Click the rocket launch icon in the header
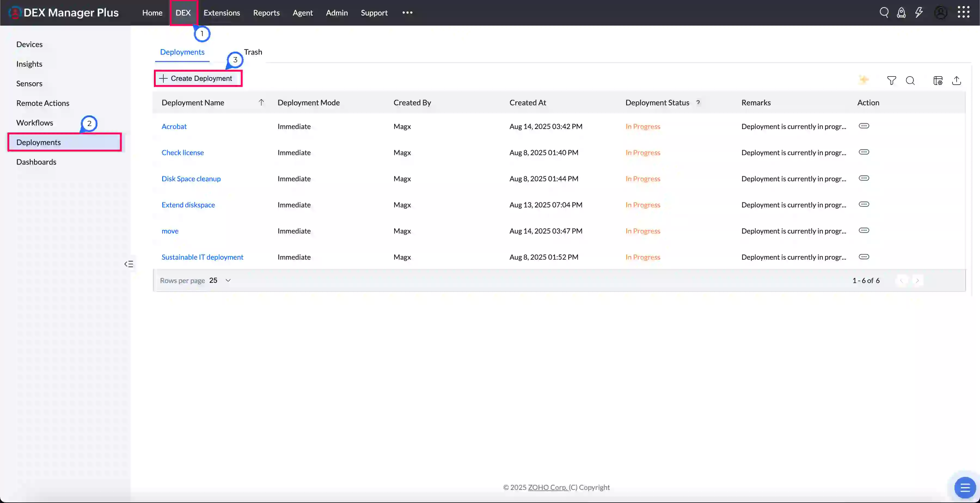The width and height of the screenshot is (980, 503). point(902,12)
